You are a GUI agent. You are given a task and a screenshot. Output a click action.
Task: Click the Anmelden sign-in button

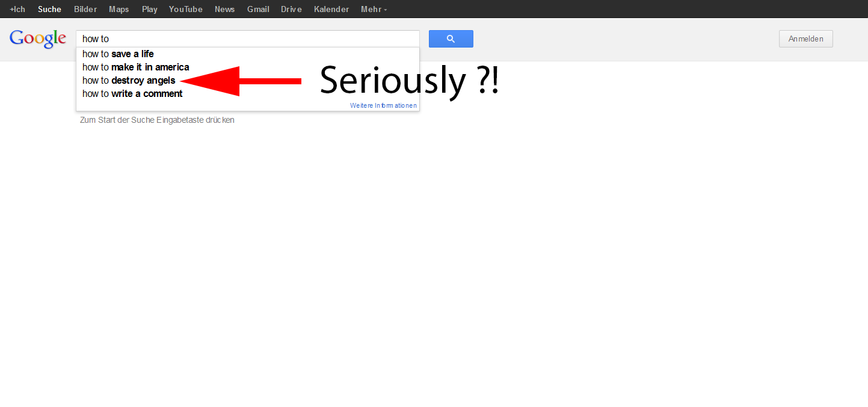(806, 39)
